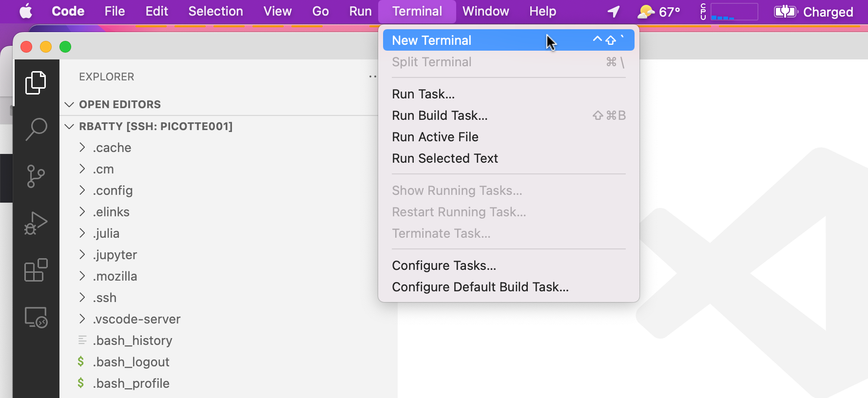Open the Go menu
868x398 pixels.
coord(320,11)
